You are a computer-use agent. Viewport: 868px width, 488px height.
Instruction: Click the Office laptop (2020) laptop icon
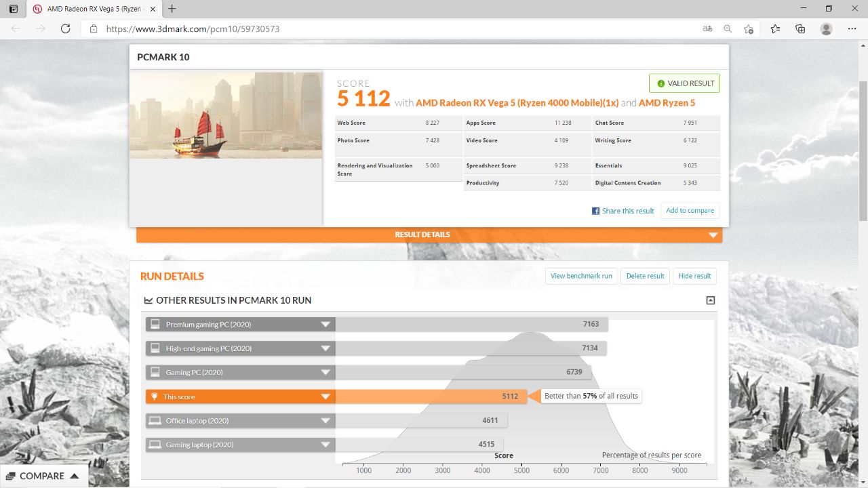(155, 421)
